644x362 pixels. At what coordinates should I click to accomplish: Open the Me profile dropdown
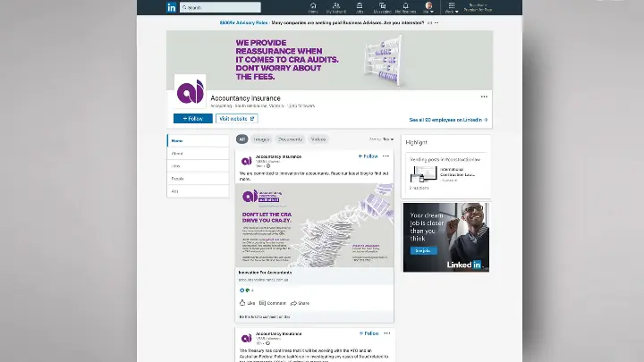[x=428, y=7]
